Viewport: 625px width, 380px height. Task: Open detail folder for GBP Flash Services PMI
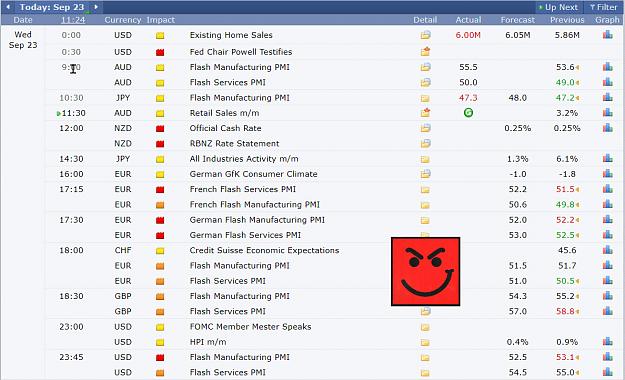(425, 311)
